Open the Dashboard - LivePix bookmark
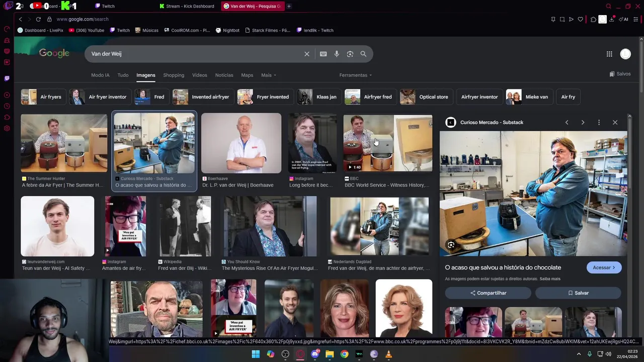 pyautogui.click(x=40, y=30)
